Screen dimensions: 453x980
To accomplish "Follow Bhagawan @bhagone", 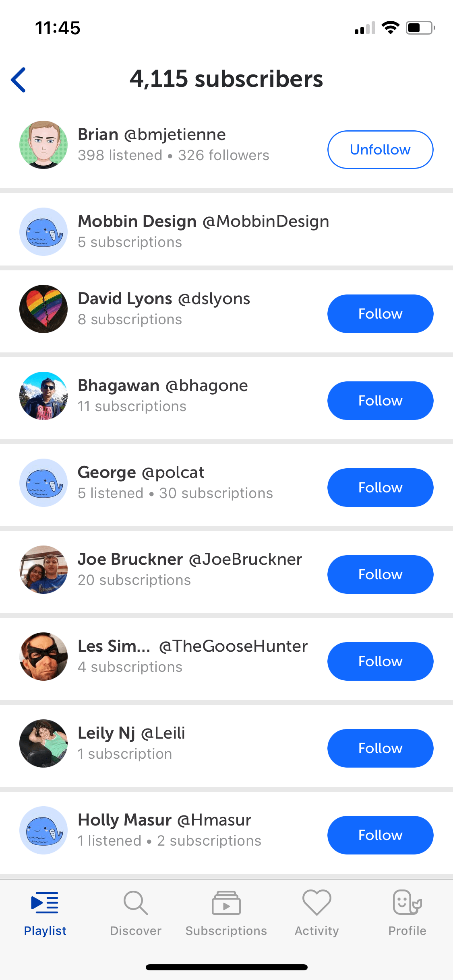I will tap(381, 401).
